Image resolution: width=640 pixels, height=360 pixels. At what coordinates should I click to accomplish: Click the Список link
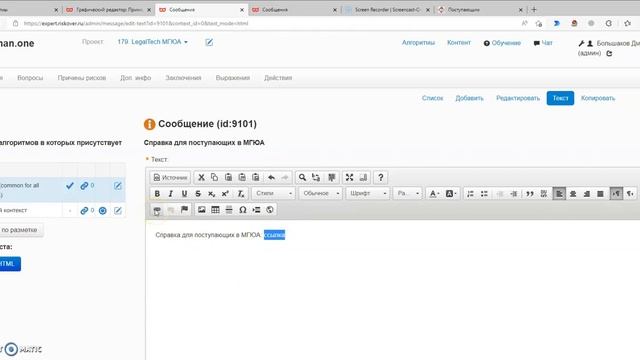point(433,98)
